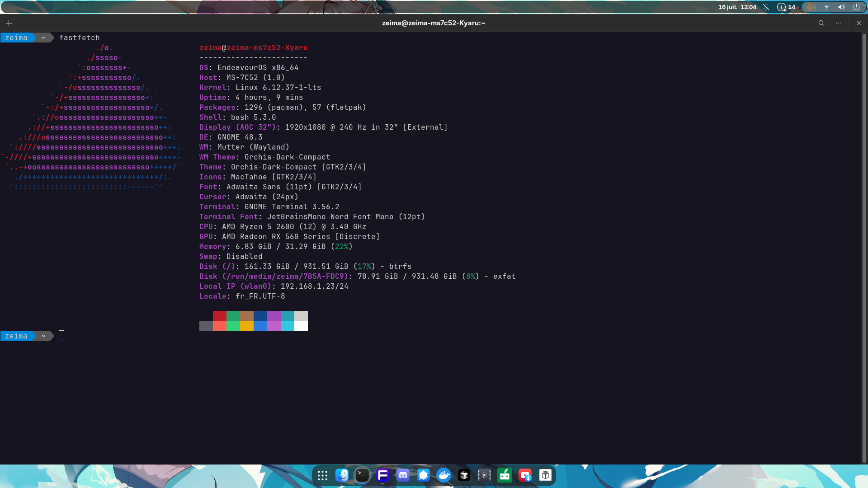Open Docker Desktop from the dock
This screenshot has height=488, width=868.
[444, 475]
